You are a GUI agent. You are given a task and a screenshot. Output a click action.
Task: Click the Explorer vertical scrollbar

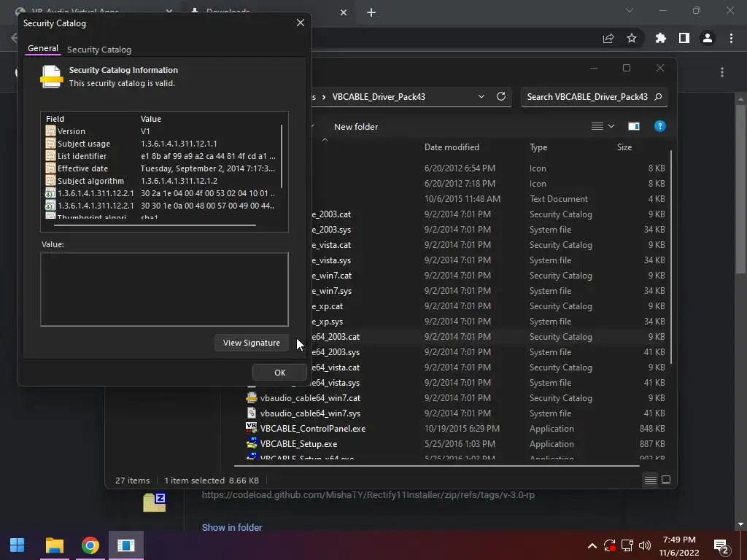point(671,257)
